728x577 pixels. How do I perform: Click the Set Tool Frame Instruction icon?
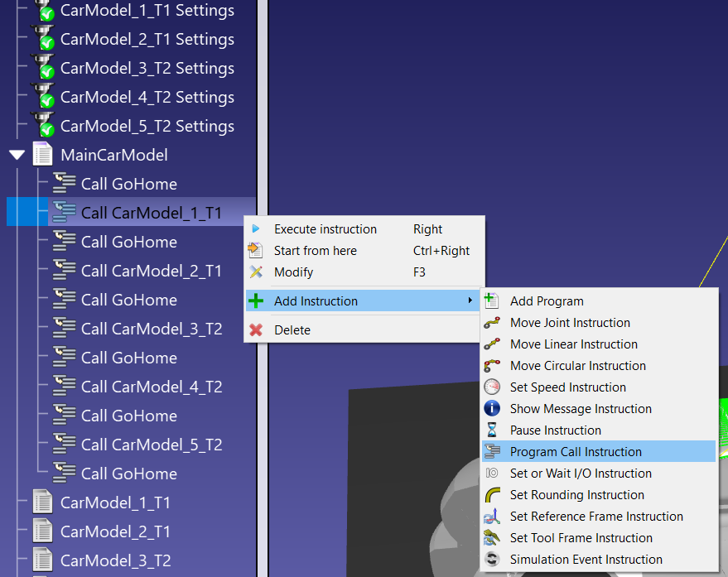[492, 538]
